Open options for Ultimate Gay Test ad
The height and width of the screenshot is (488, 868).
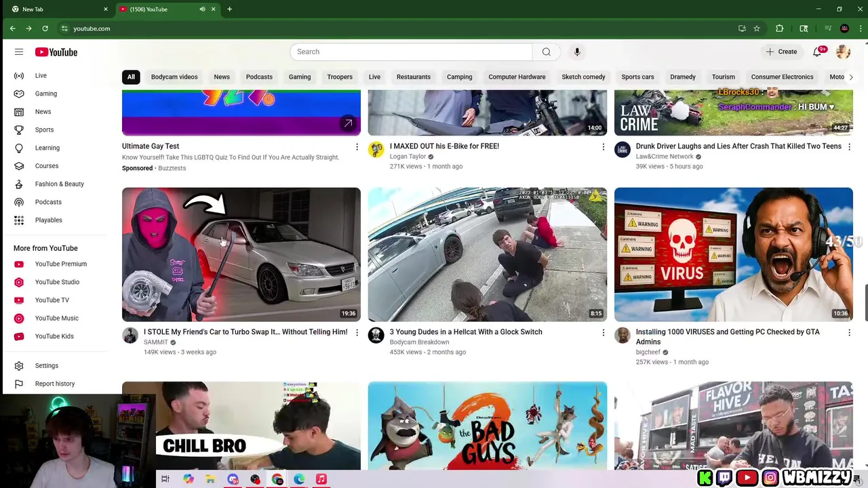[x=357, y=146]
